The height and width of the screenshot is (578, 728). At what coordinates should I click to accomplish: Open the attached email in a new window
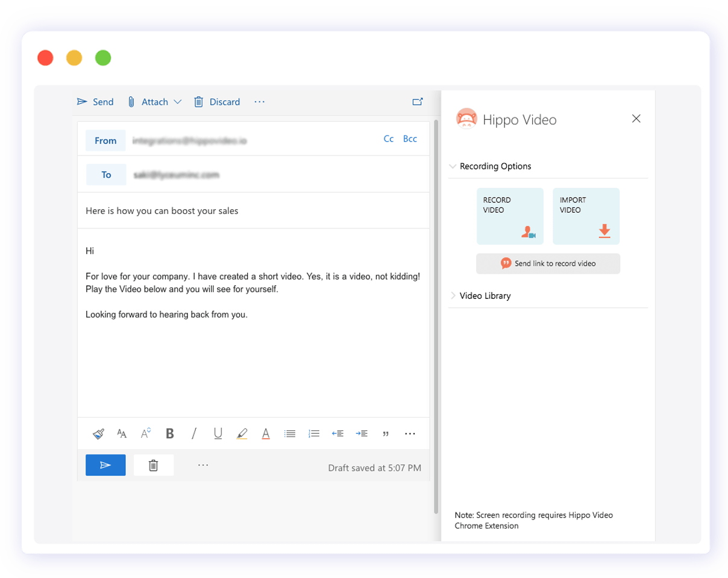418,101
